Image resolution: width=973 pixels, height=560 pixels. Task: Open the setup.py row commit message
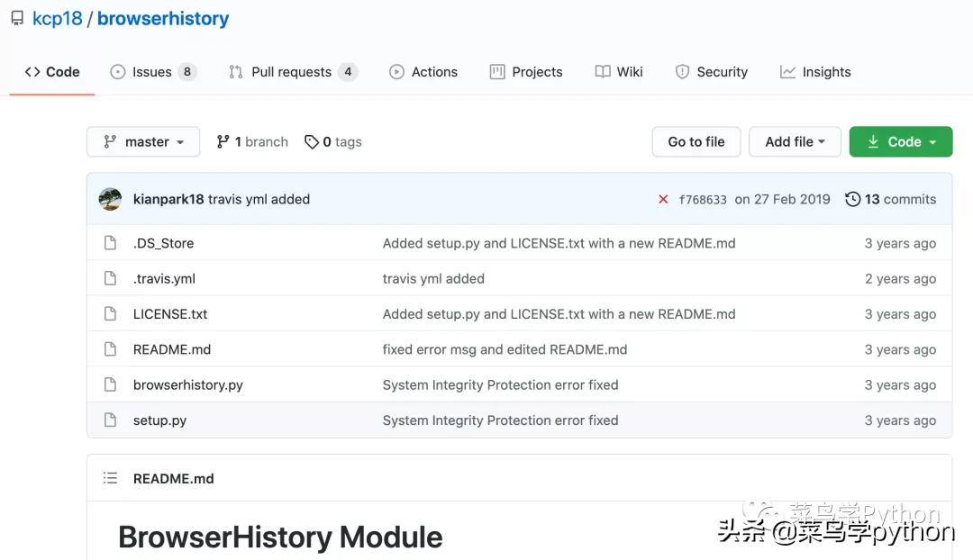(x=501, y=420)
